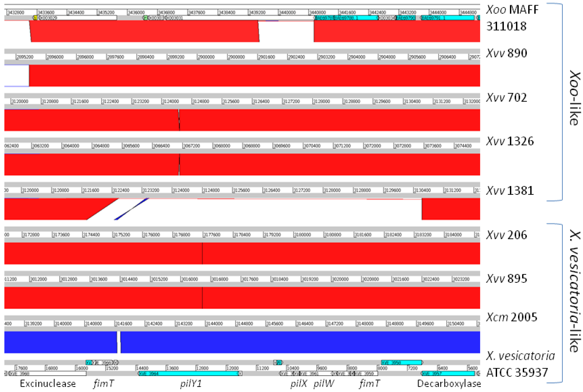This screenshot has width=583, height=392.
Task: Click ruler position 3432800 in Xoo MAFF track
Action: tap(16, 12)
